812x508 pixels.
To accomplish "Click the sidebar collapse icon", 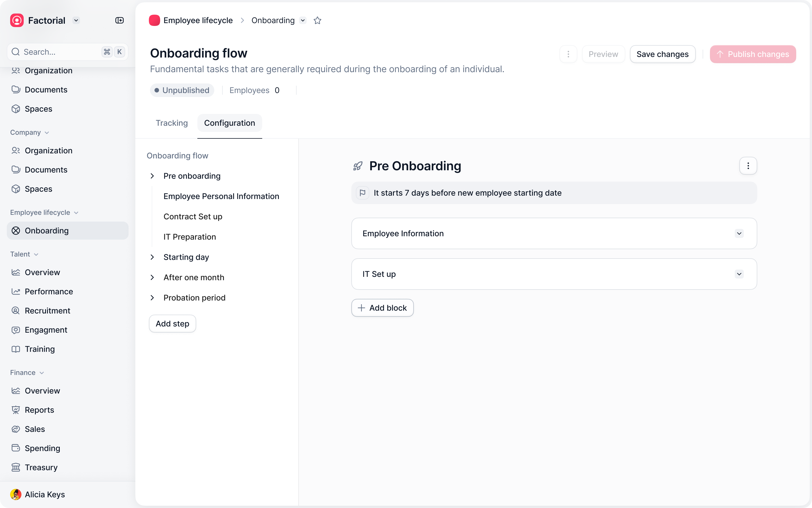I will click(x=119, y=21).
